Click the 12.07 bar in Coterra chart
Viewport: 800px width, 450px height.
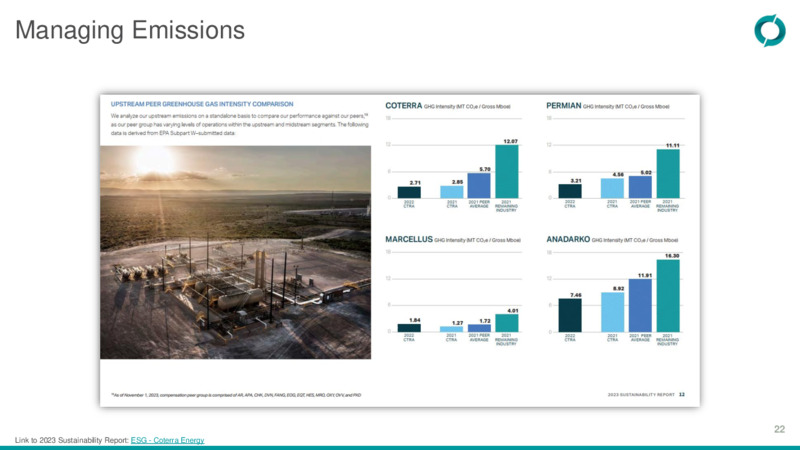pos(507,171)
